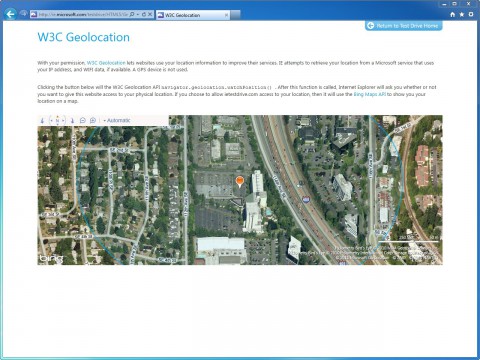Click the map tilt icon beside the compass
This screenshot has height=360, width=480.
point(72,120)
